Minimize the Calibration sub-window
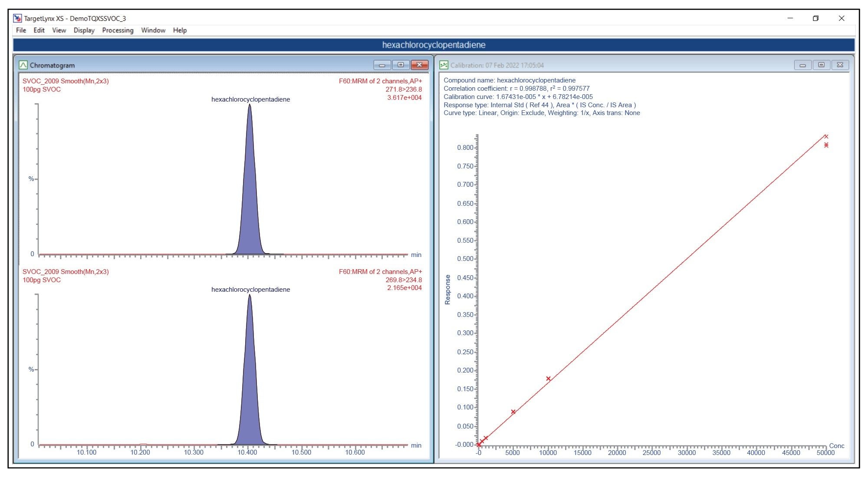Image resolution: width=868 pixels, height=478 pixels. pos(802,65)
